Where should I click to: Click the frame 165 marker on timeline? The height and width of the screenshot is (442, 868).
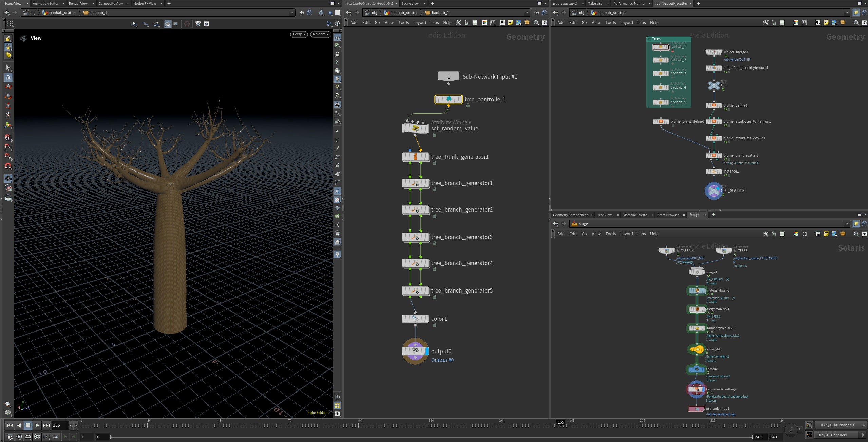[x=560, y=422]
